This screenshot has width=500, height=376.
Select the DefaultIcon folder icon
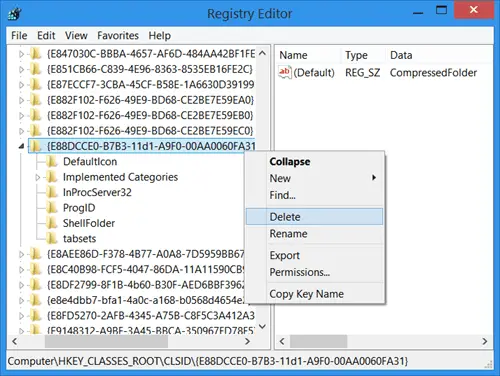(x=52, y=162)
